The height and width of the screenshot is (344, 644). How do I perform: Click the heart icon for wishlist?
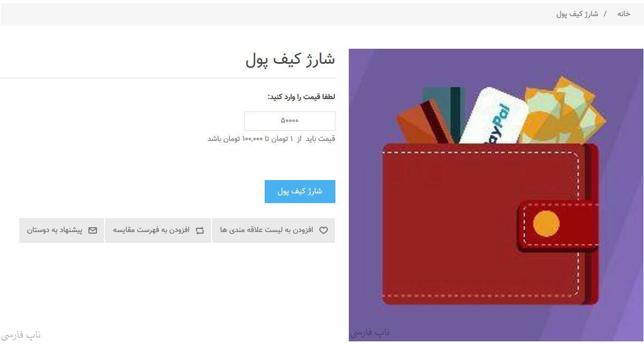pos(324,230)
